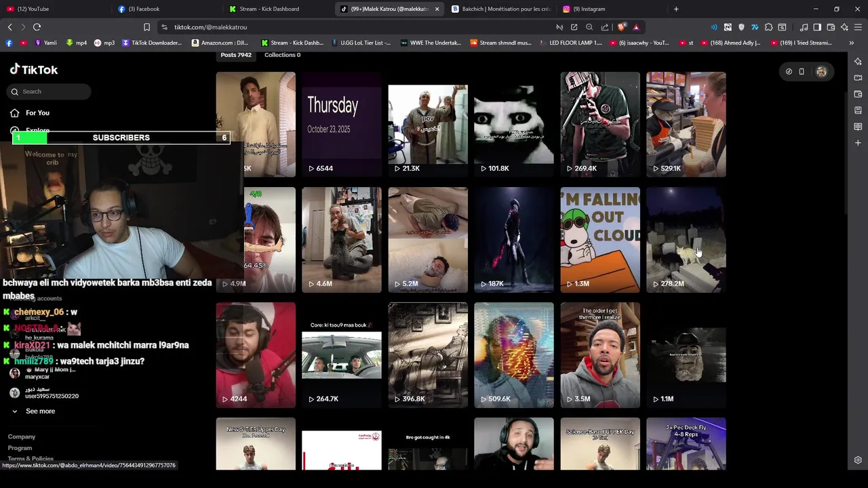Image resolution: width=868 pixels, height=488 pixels.
Task: Click the Program footer link
Action: (x=20, y=448)
